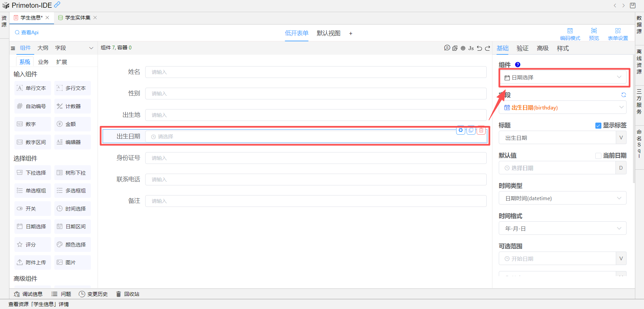Copy the selected 出生日期 field
Screen dimensions: 644x309
click(471, 130)
